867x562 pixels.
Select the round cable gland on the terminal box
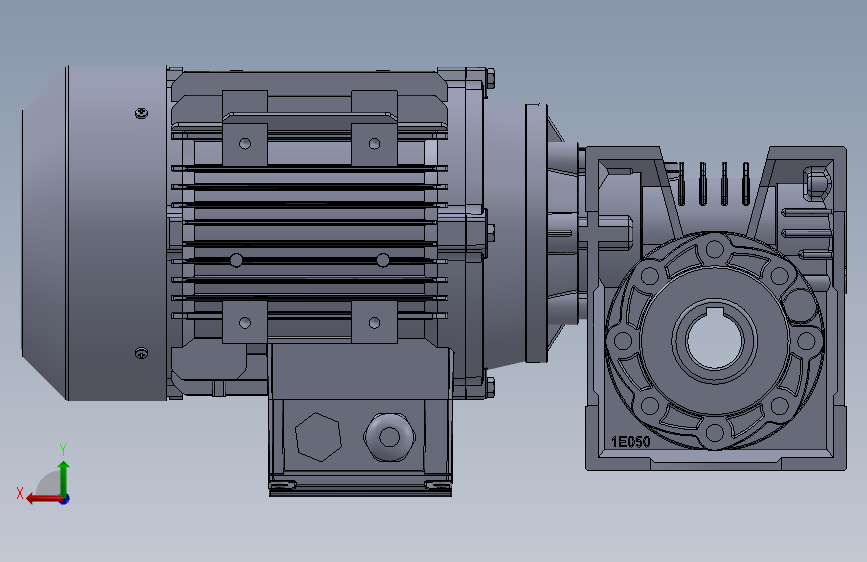389,436
